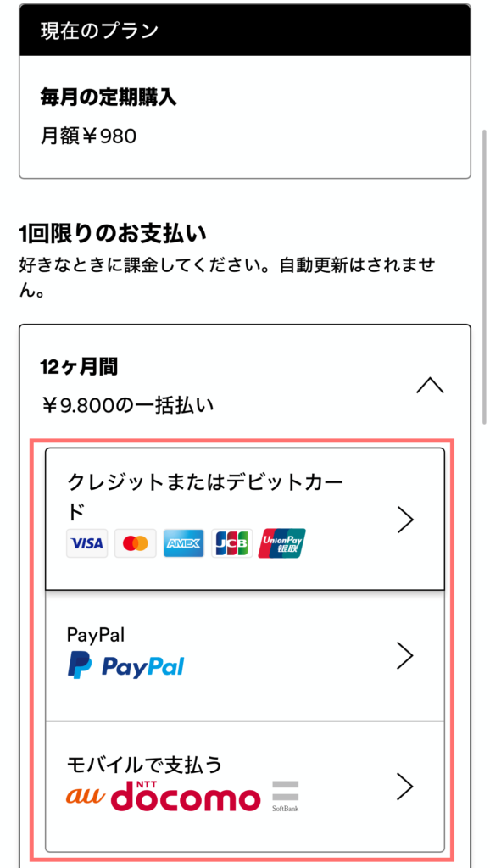Click the au carrier logo
This screenshot has height=868, width=490.
[x=86, y=795]
